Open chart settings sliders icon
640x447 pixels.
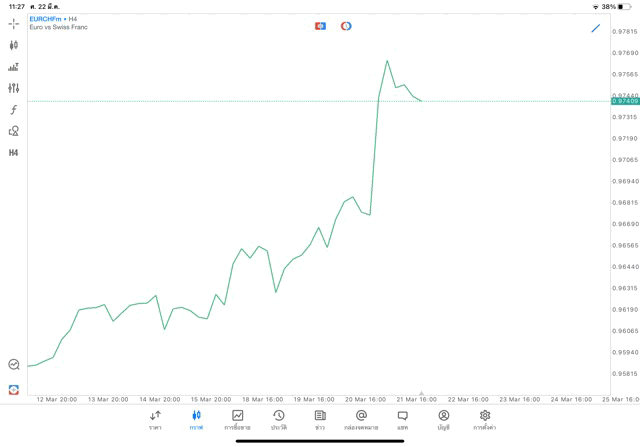click(13, 88)
